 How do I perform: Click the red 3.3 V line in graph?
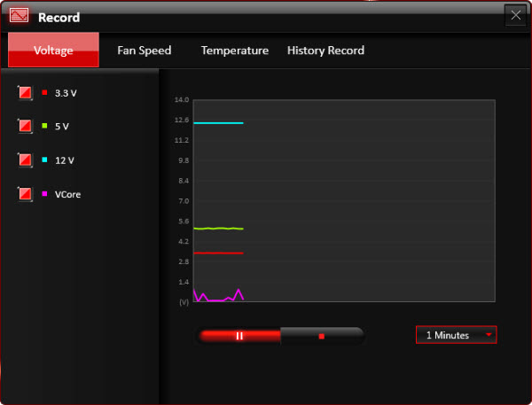[x=218, y=253]
